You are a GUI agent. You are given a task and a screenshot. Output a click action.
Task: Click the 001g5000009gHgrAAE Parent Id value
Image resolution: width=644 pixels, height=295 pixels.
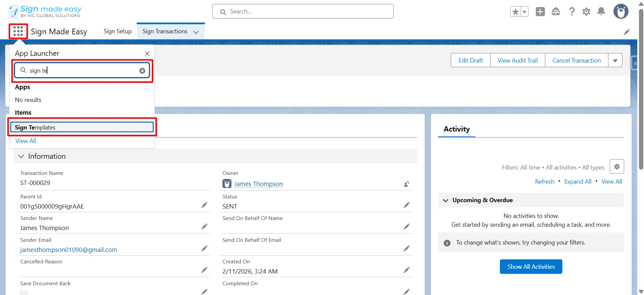click(52, 207)
